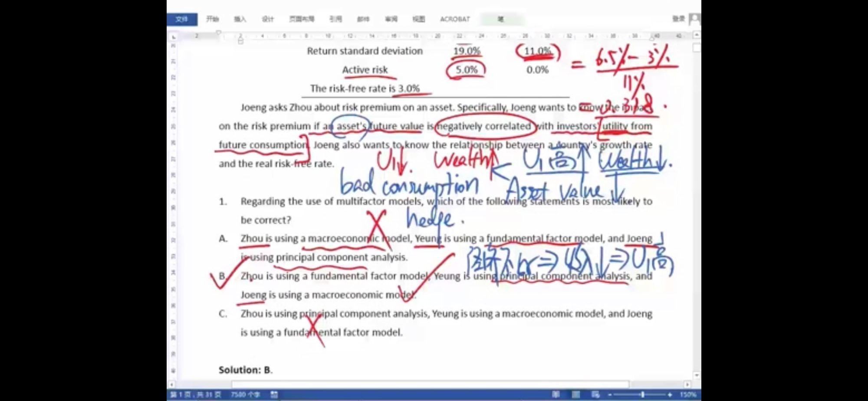This screenshot has width=868, height=401.
Task: Click the word count 7580 in status bar
Action: click(x=245, y=394)
